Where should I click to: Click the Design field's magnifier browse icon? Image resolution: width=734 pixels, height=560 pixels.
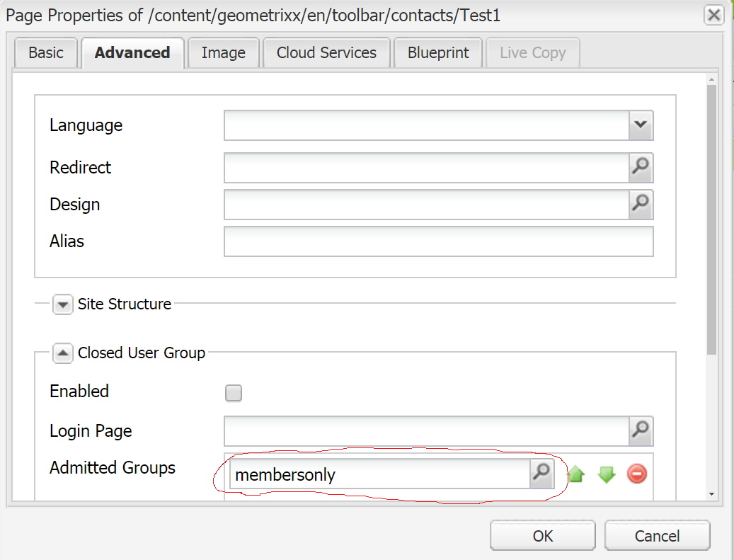tap(641, 205)
